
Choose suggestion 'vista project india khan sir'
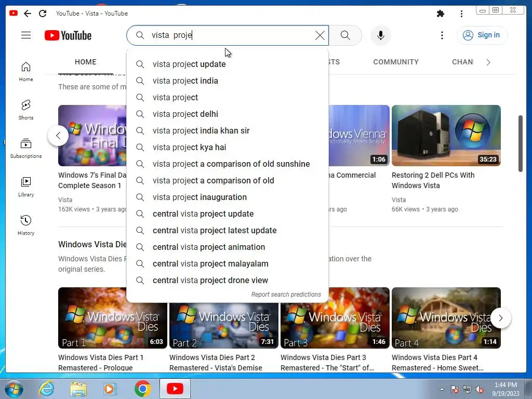coord(228,130)
